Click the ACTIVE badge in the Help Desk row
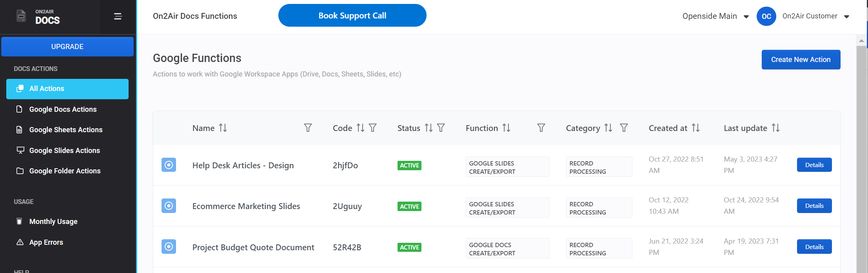Viewport: 868px width, 273px height. tap(409, 166)
